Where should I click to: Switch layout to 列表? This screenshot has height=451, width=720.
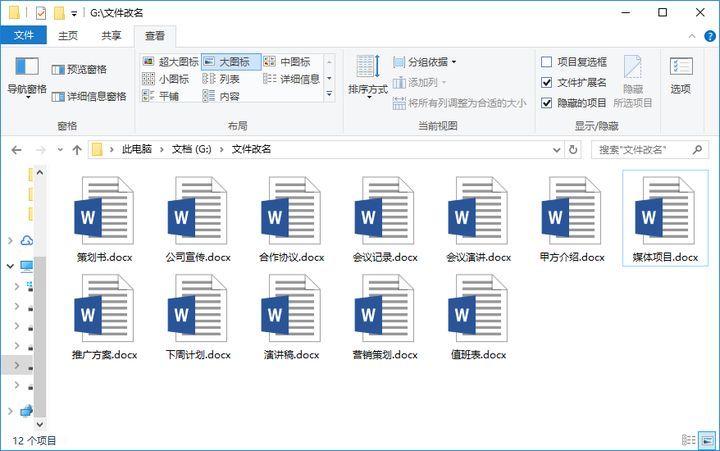coord(221,79)
